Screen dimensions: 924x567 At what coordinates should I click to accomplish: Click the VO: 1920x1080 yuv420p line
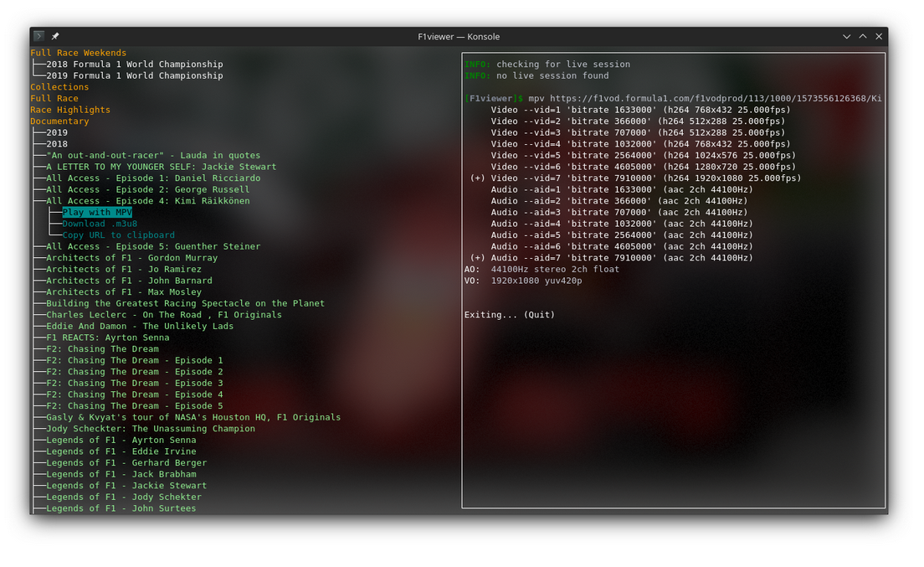(x=523, y=281)
